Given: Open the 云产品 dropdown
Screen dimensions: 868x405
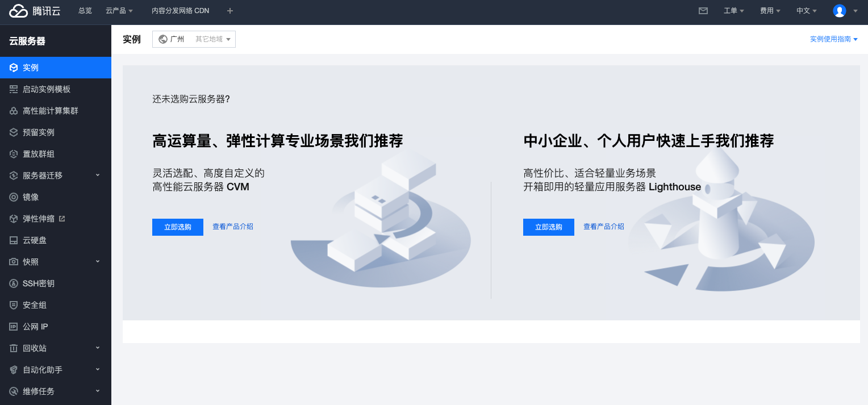Looking at the screenshot, I should pos(119,11).
